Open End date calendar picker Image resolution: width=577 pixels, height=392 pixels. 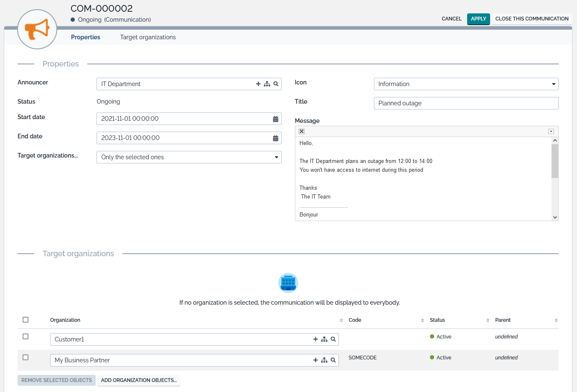point(275,138)
